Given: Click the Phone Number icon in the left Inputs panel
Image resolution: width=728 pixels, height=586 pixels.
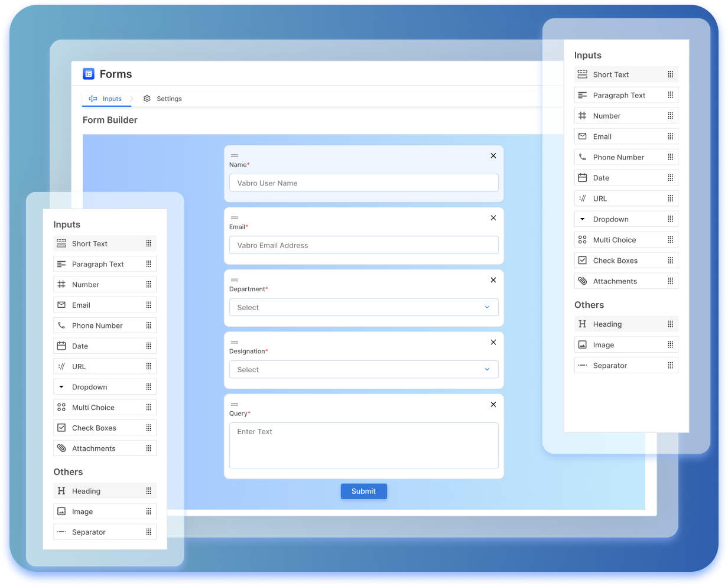Looking at the screenshot, I should [61, 325].
